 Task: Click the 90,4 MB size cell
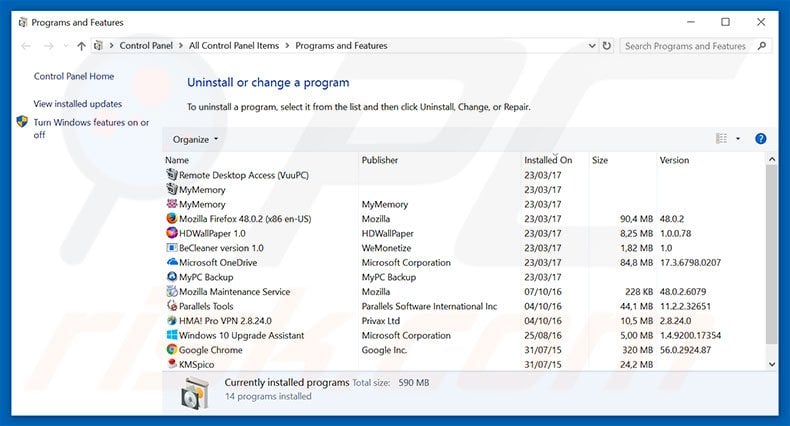636,219
